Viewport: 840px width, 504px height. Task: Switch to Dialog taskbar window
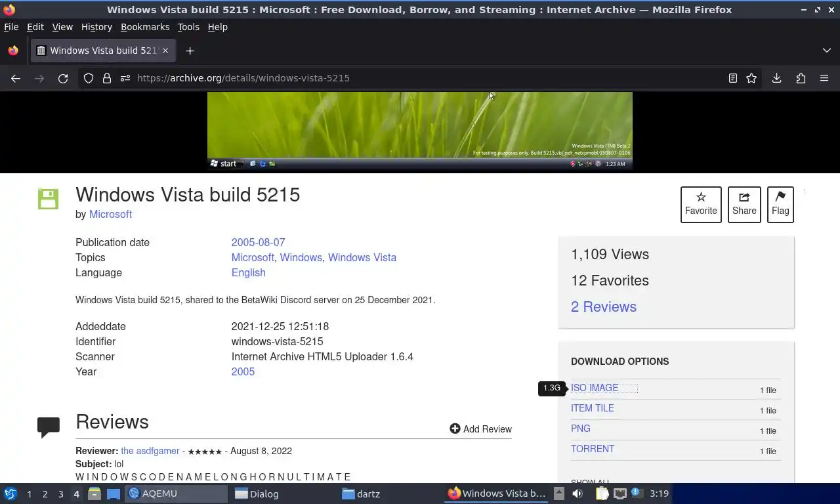point(283,493)
